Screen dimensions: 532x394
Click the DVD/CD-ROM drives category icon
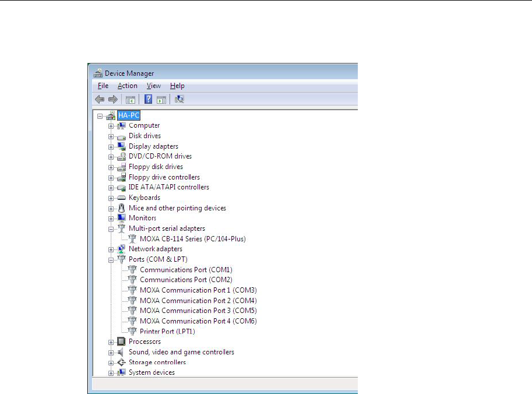pos(121,156)
